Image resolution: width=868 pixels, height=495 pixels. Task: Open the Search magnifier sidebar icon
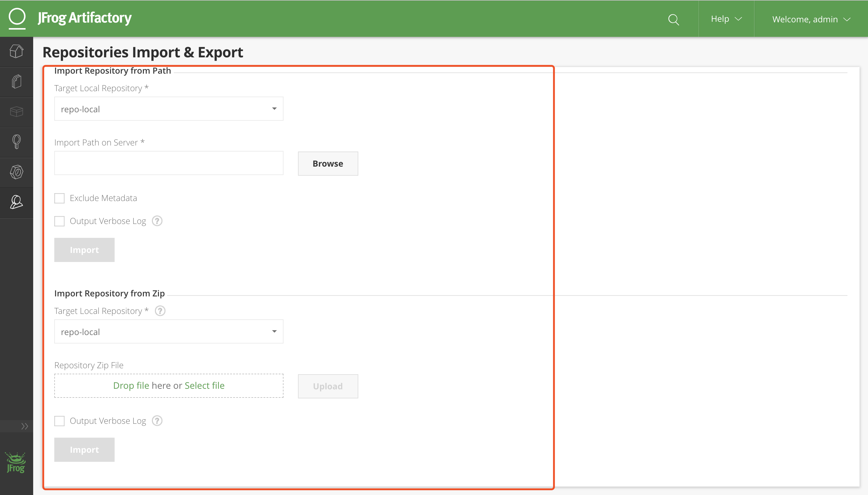click(16, 142)
